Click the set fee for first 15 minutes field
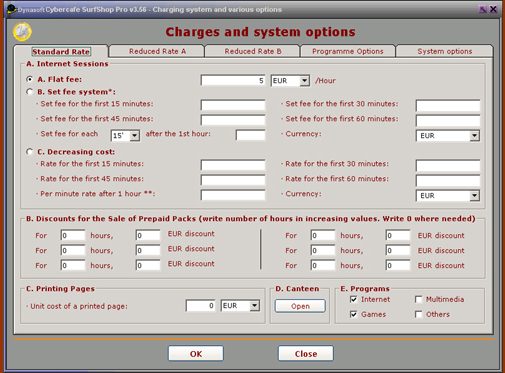The image size is (505, 373). [x=233, y=105]
